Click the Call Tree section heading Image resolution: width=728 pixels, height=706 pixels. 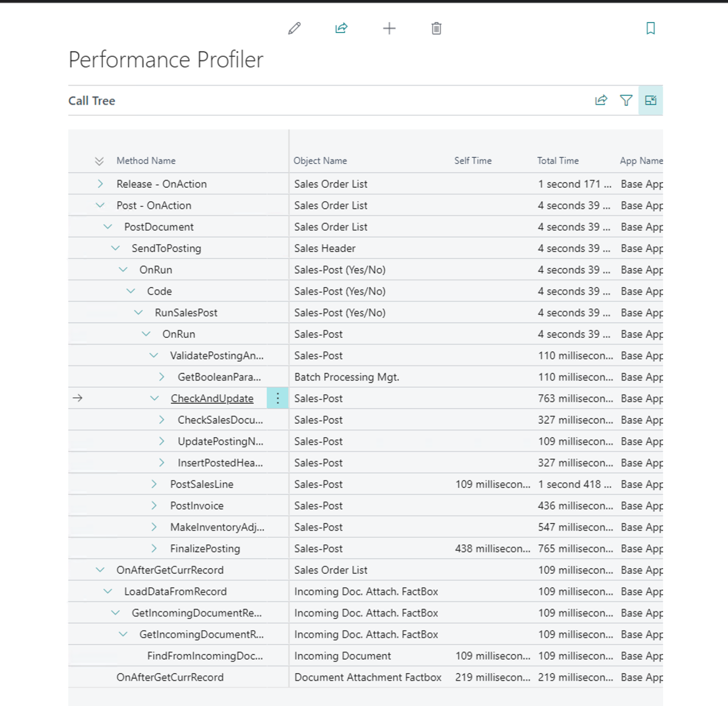click(x=92, y=100)
